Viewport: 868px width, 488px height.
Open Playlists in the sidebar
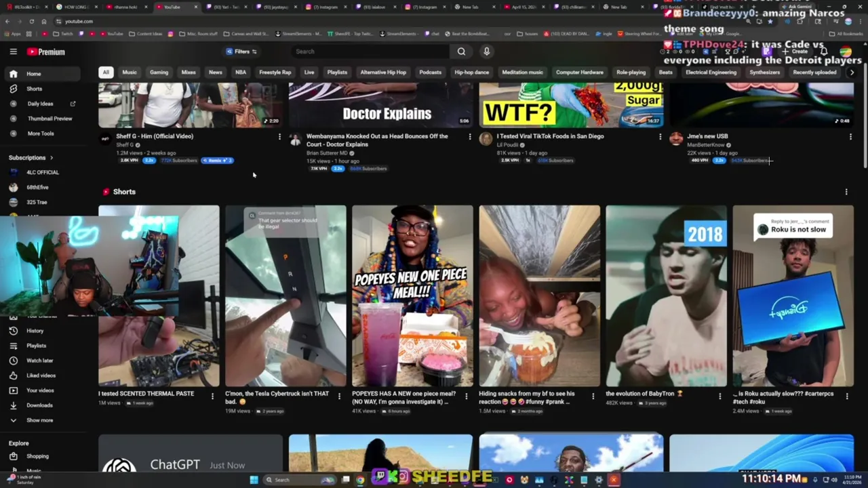(44, 346)
